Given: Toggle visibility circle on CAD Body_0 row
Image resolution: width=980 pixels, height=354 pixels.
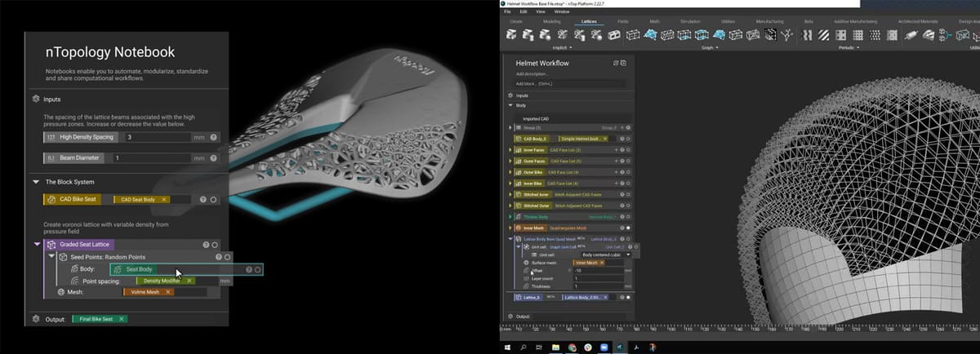Looking at the screenshot, I should pyautogui.click(x=628, y=139).
